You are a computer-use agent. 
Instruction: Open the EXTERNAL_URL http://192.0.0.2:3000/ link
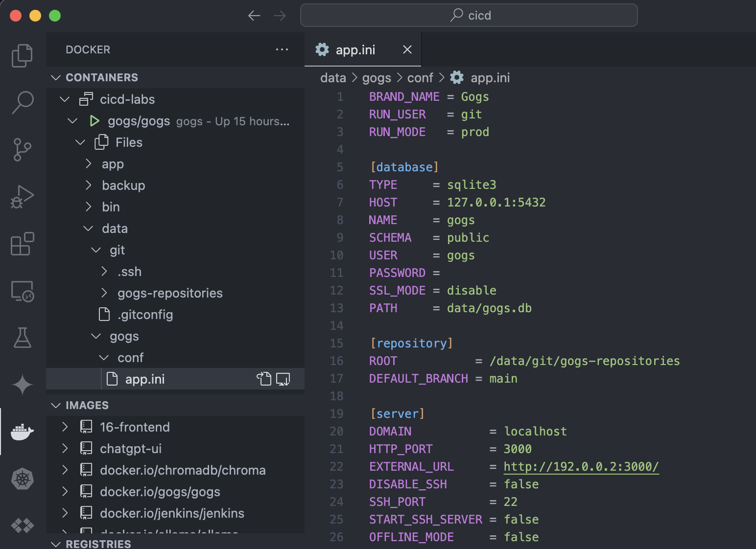(x=581, y=466)
